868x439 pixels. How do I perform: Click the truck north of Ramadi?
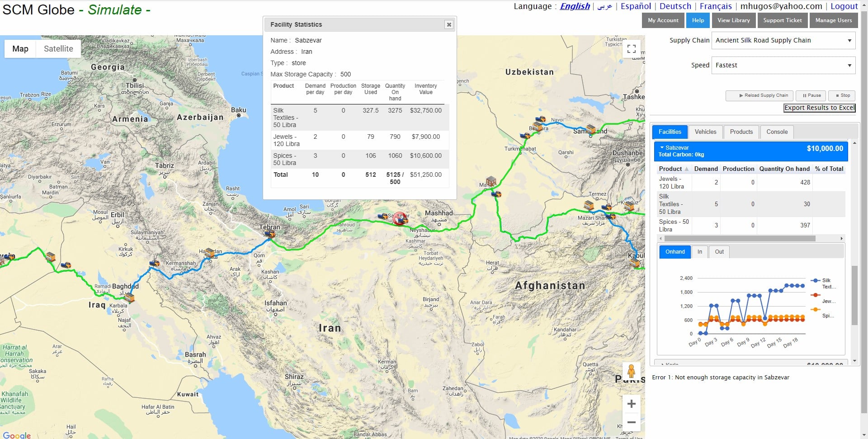[66, 265]
